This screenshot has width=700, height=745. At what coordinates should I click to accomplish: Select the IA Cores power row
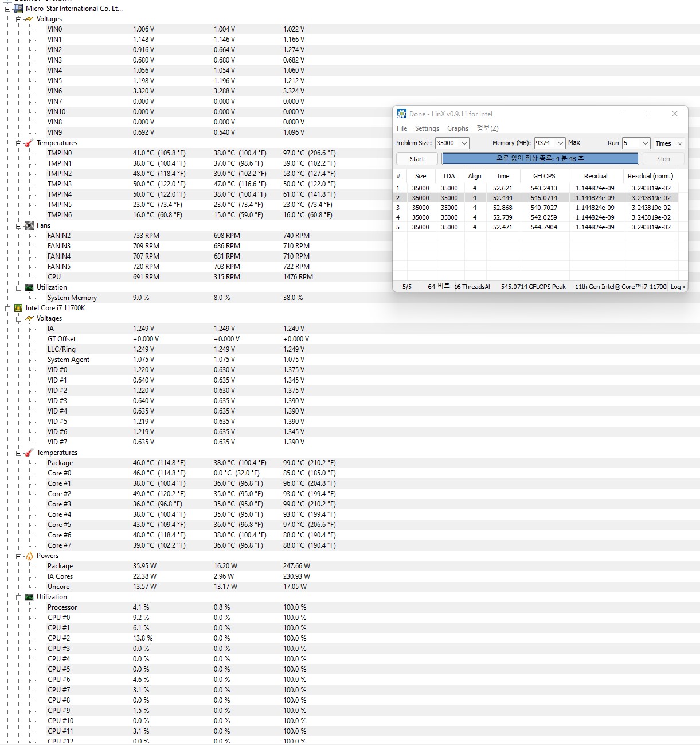click(373, 576)
